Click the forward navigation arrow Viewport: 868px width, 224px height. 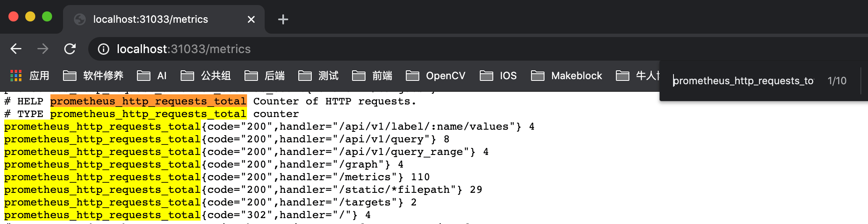coord(43,49)
